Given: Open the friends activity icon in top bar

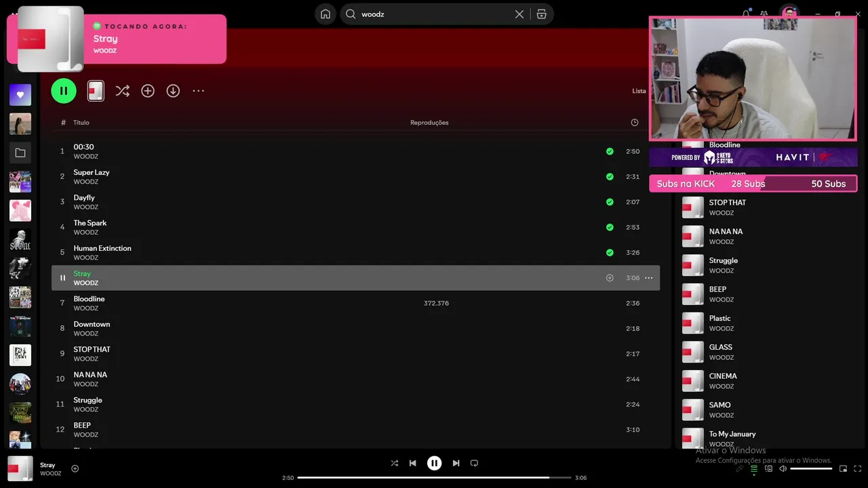Looking at the screenshot, I should coord(764,14).
